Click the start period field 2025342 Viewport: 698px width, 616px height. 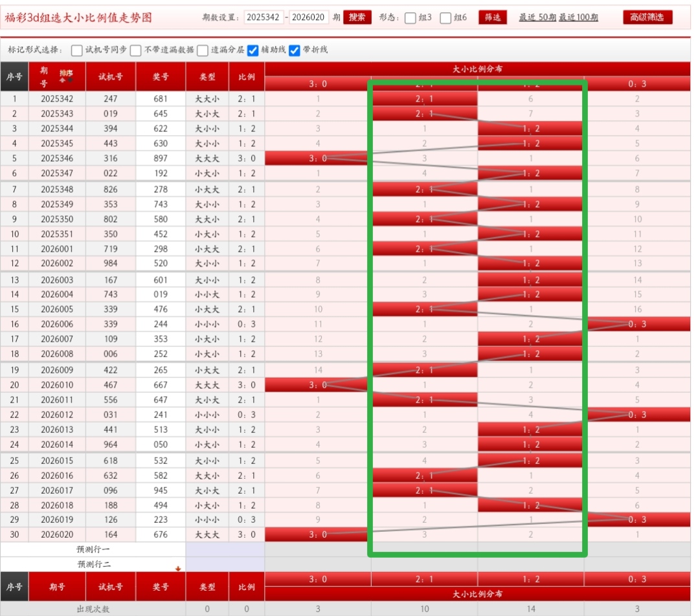[264, 17]
